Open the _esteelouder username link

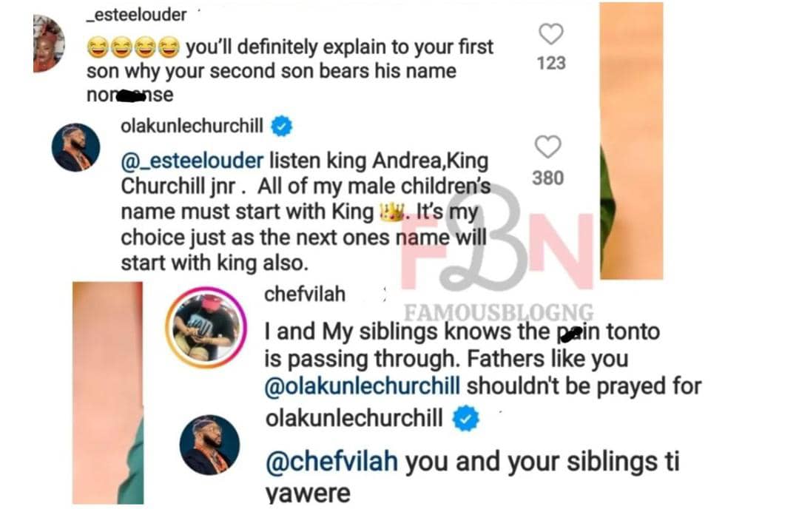(137, 15)
